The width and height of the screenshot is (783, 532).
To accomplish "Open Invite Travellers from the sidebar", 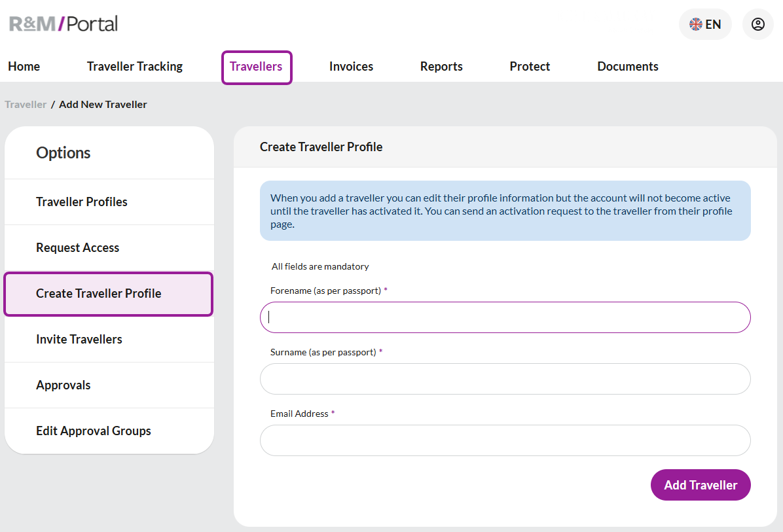I will 79,340.
